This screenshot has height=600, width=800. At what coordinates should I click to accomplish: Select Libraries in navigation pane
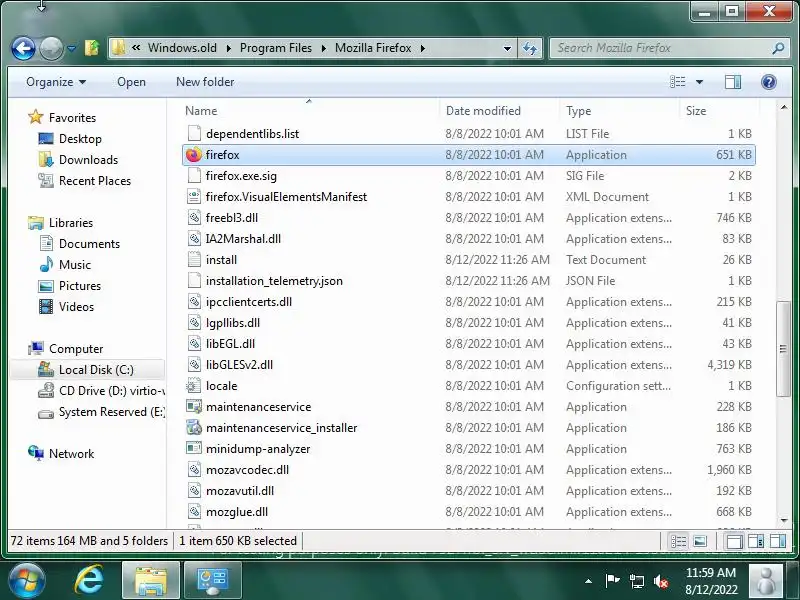tap(71, 223)
